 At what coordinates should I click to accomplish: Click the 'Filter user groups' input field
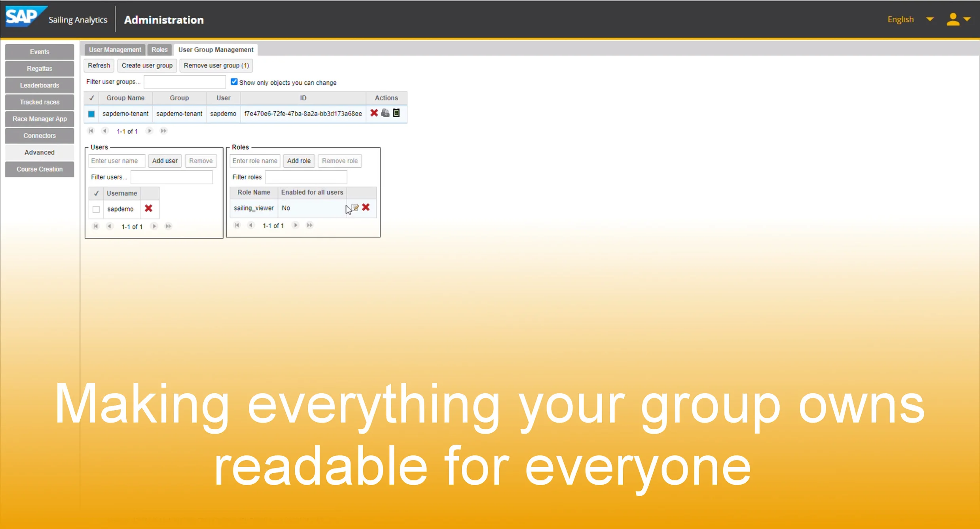pos(184,82)
